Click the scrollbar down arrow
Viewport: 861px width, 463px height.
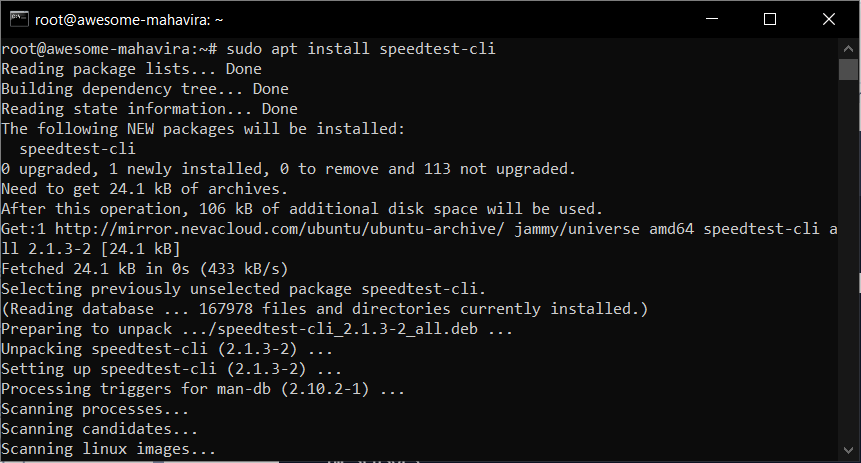[x=848, y=450]
